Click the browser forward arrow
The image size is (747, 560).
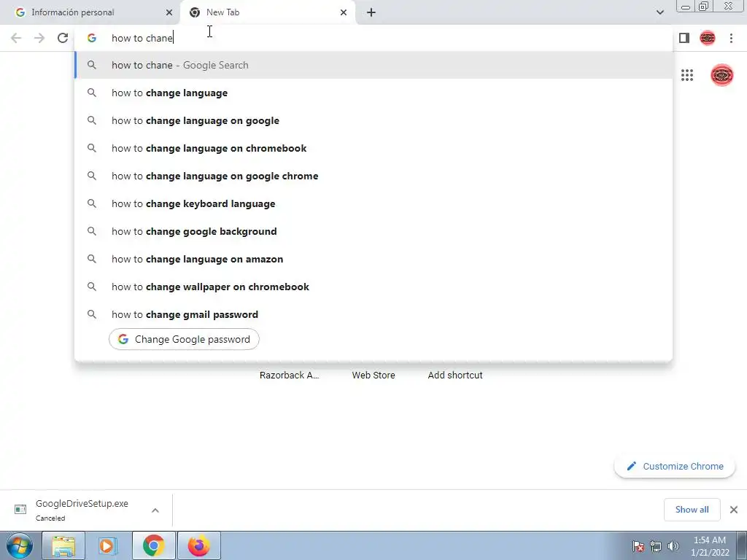point(39,38)
